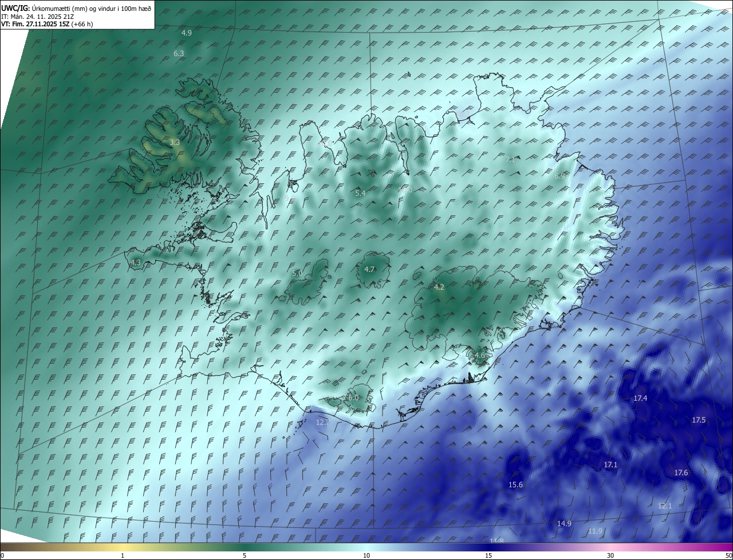733x560 pixels.
Task: Click the 11.9 value label
Action: (595, 531)
